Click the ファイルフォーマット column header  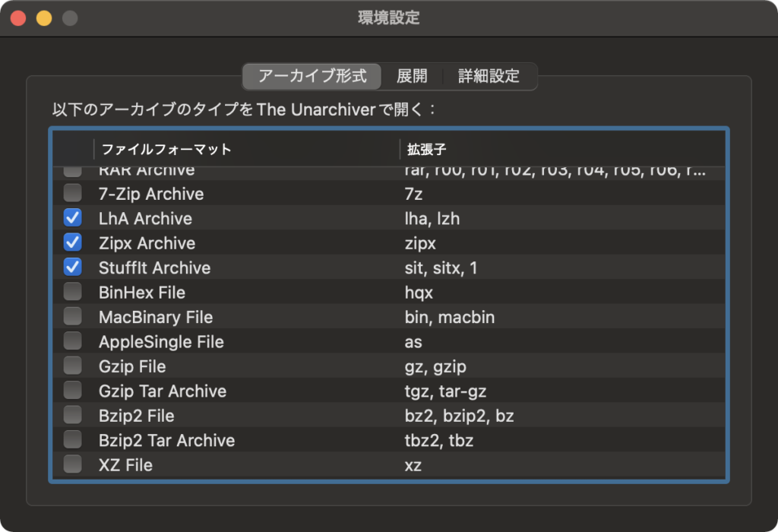(x=166, y=149)
